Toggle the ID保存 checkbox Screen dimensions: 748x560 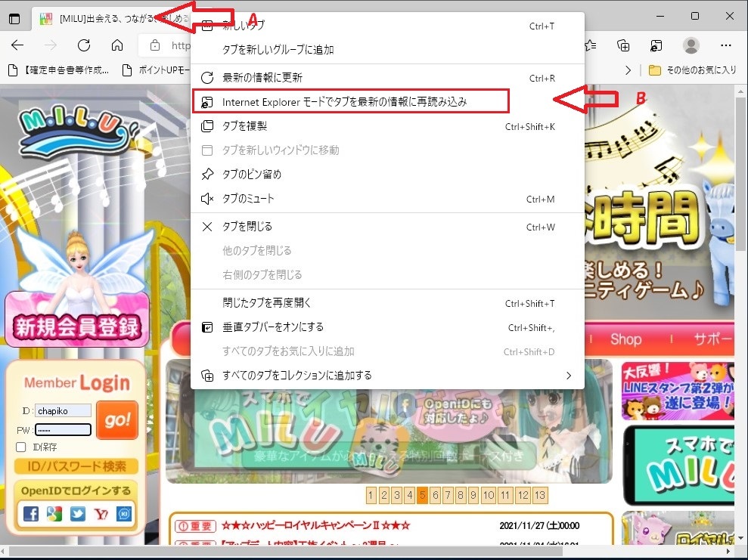[x=21, y=447]
